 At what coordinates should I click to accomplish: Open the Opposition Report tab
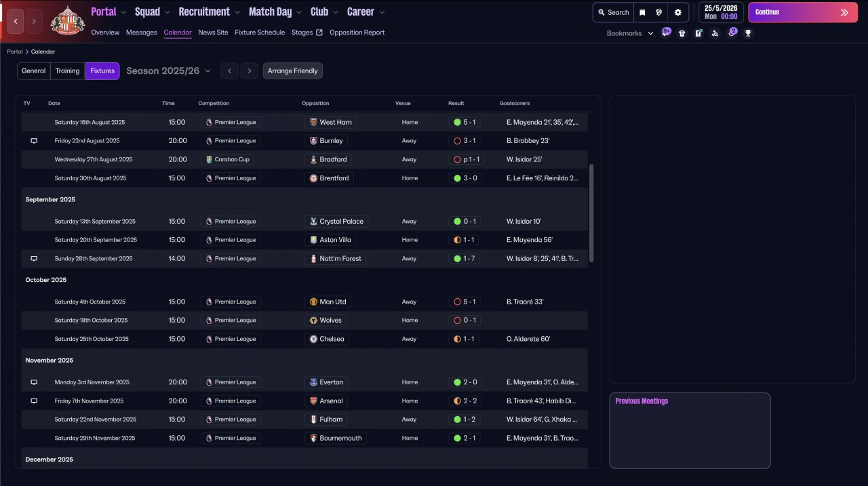click(357, 33)
